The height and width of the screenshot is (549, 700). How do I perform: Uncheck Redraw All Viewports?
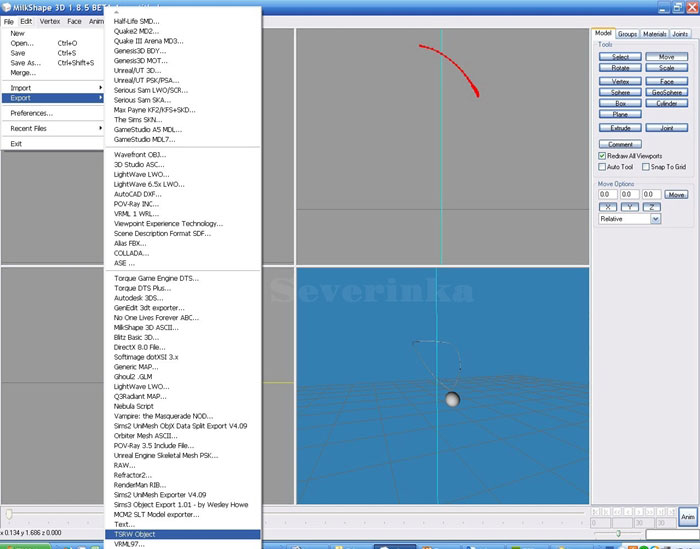tap(602, 156)
